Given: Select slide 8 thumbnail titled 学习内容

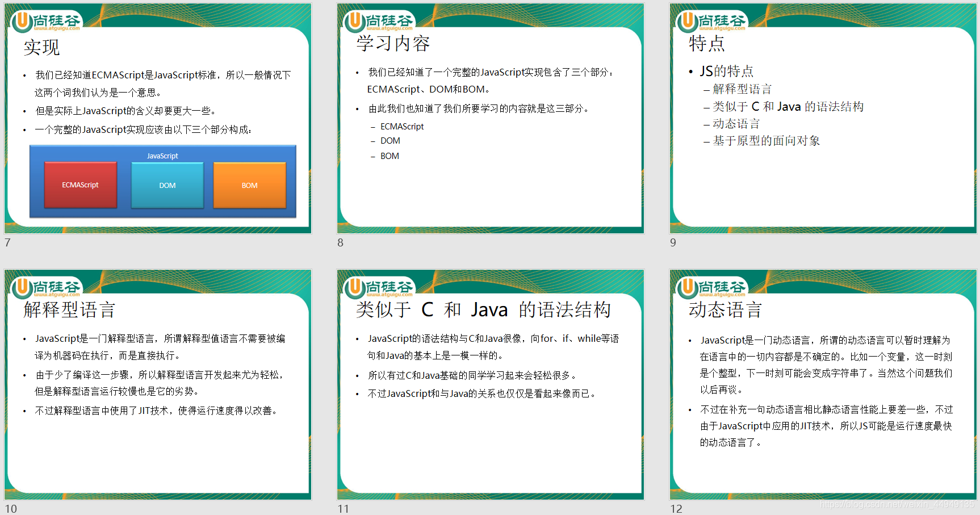Looking at the screenshot, I should point(491,118).
